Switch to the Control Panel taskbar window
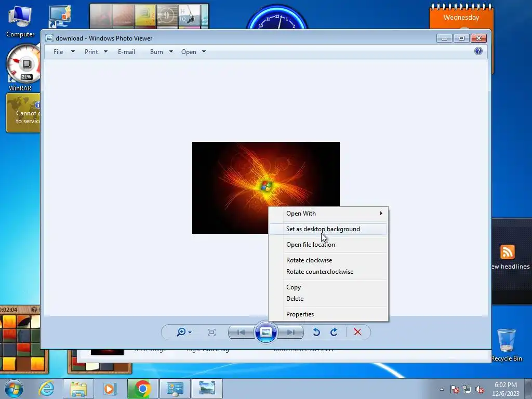 pos(175,389)
